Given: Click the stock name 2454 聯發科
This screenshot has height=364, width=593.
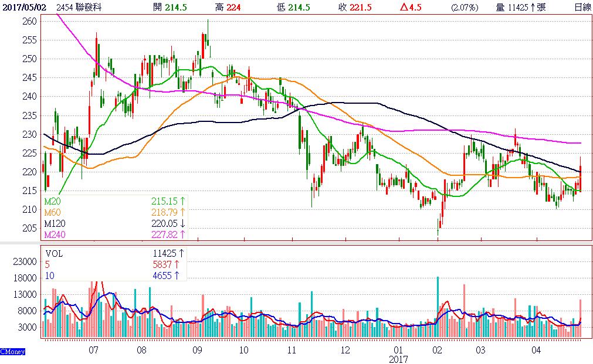Looking at the screenshot, I should 80,8.
